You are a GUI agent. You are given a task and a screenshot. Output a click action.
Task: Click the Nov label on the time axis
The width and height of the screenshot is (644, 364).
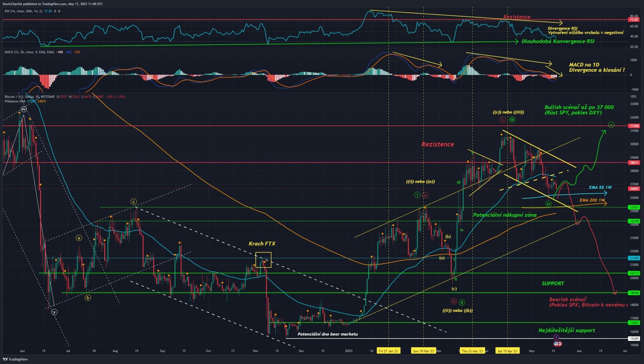[255, 351]
